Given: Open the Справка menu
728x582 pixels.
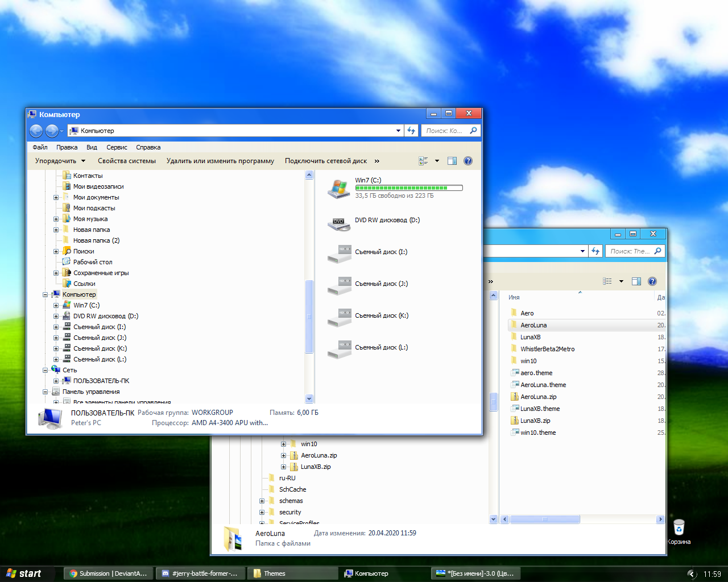Looking at the screenshot, I should [148, 147].
